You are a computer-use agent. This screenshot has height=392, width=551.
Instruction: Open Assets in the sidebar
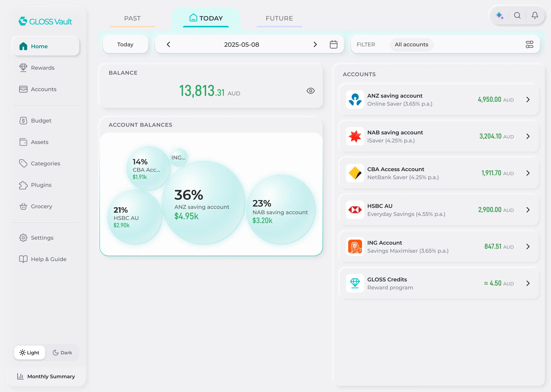pyautogui.click(x=46, y=142)
